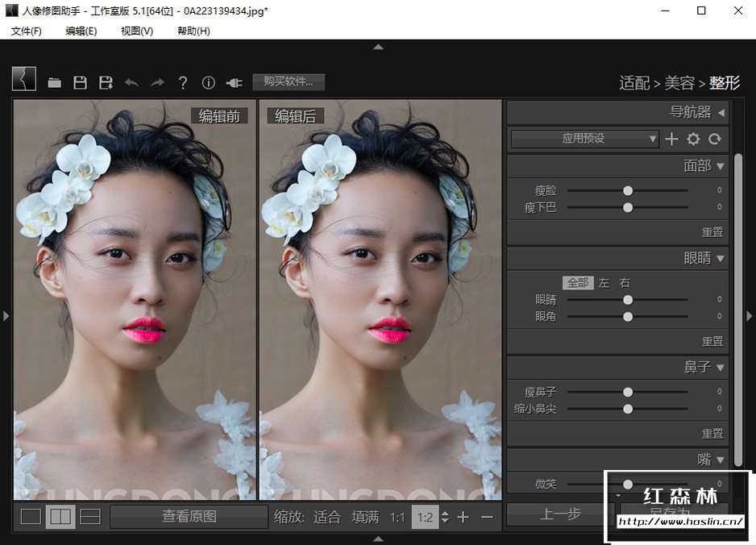
Task: Switch to the 美容 tab
Action: (x=679, y=83)
